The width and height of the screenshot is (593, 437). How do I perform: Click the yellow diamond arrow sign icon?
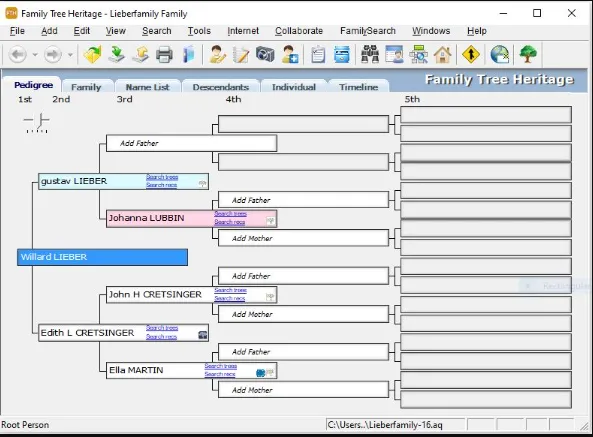[471, 54]
